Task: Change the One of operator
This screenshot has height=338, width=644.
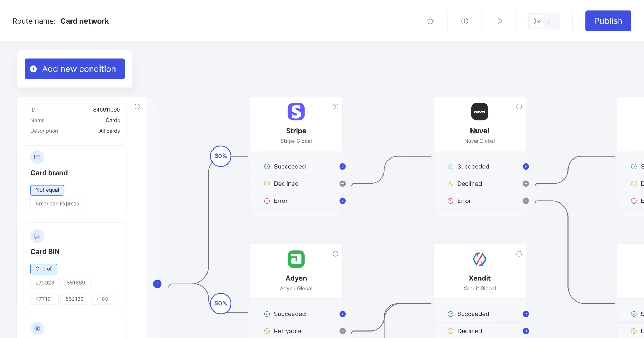Action: click(x=44, y=269)
